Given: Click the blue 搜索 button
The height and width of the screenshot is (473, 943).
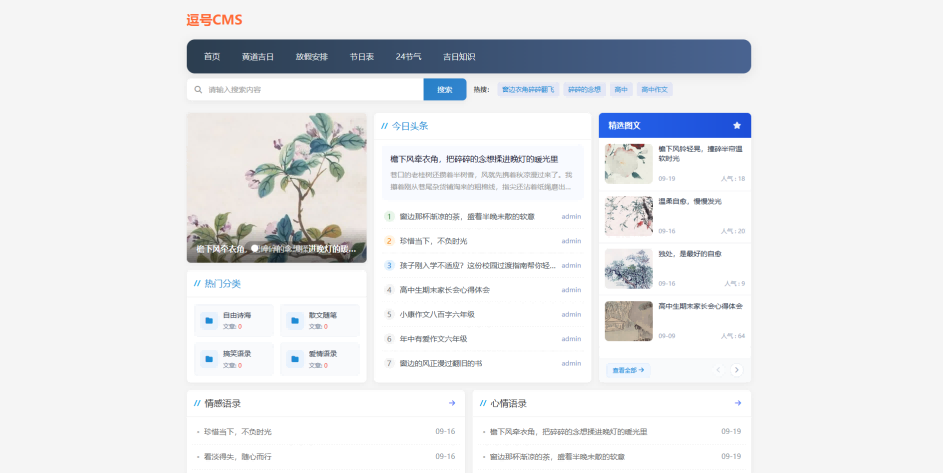Looking at the screenshot, I should [445, 90].
